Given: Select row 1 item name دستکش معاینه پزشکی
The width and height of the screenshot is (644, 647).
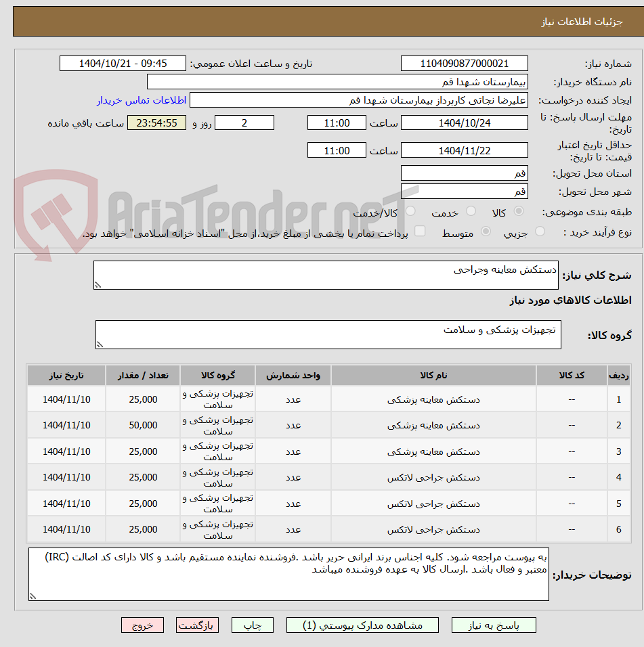Looking at the screenshot, I should click(x=433, y=399).
